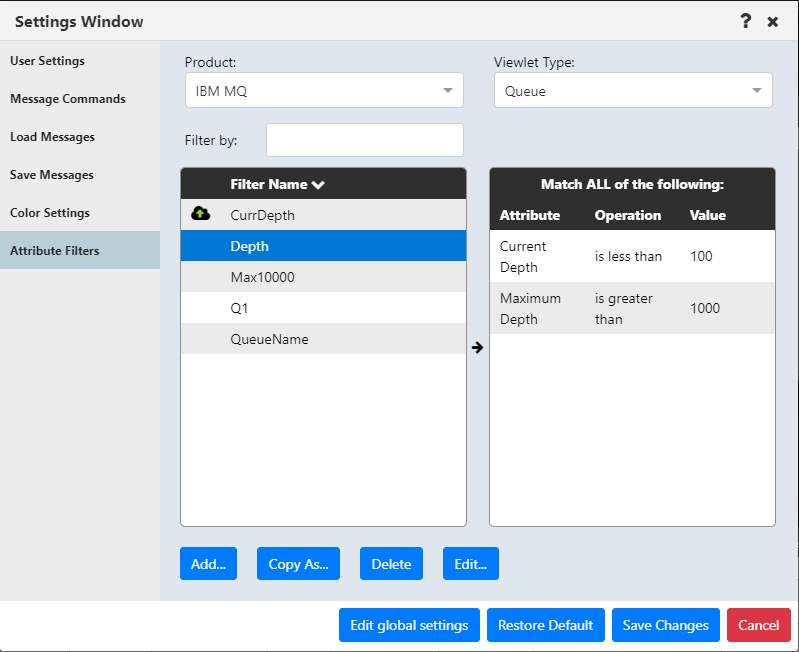Click the Operation column header
Screen dimensions: 799x652
[628, 215]
